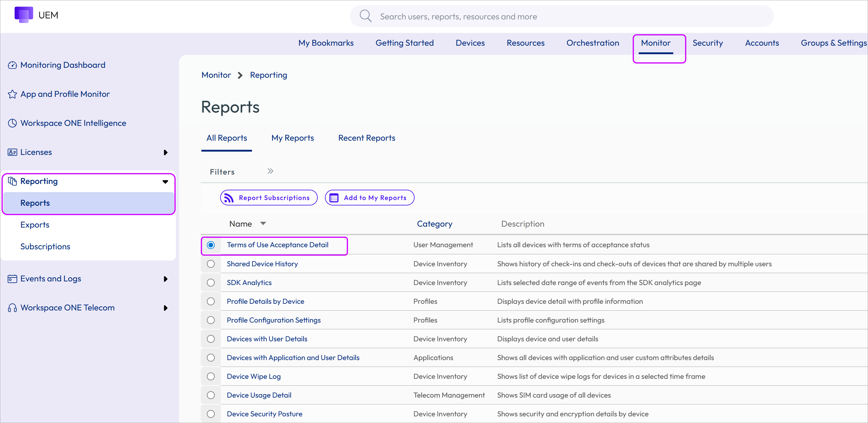Switch to the All Reports tab
Screen dimensions: 868x423
coord(227,138)
